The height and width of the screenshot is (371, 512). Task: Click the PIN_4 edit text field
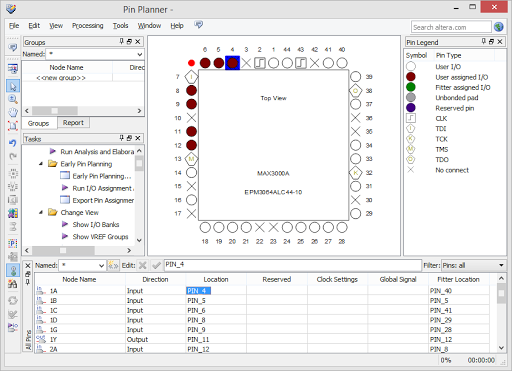pyautogui.click(x=293, y=265)
